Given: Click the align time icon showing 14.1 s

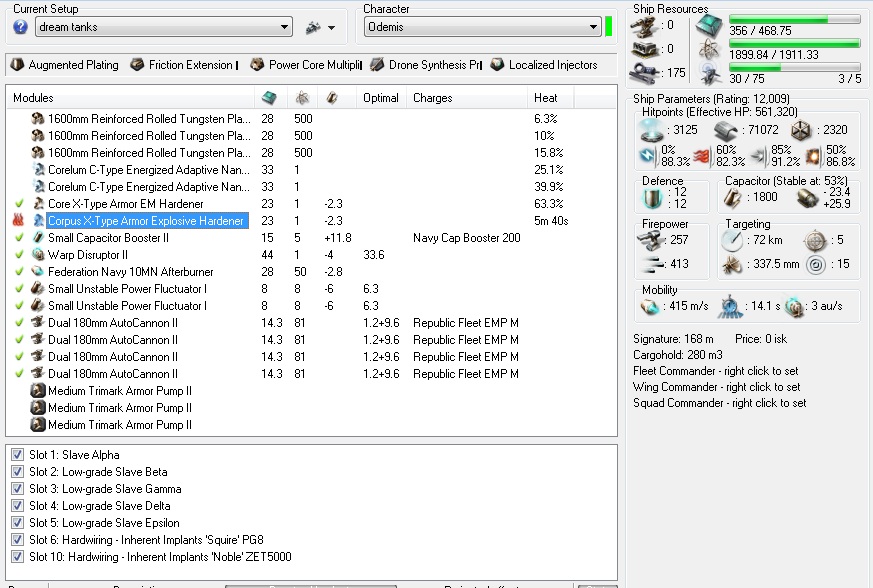Looking at the screenshot, I should [730, 307].
